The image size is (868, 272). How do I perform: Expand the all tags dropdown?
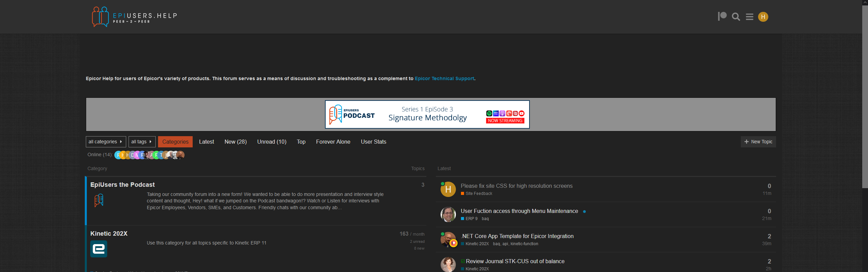pyautogui.click(x=142, y=142)
